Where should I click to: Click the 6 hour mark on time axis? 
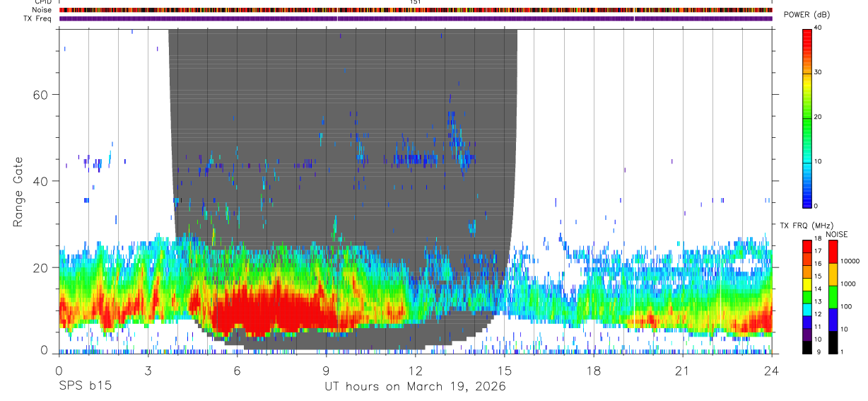tap(237, 370)
